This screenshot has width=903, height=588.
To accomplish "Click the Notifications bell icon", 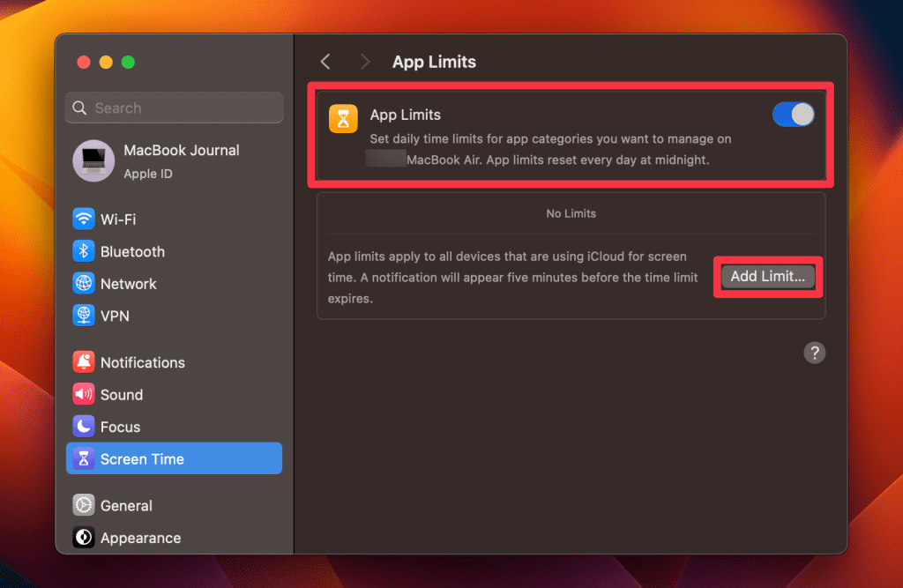I will [84, 362].
